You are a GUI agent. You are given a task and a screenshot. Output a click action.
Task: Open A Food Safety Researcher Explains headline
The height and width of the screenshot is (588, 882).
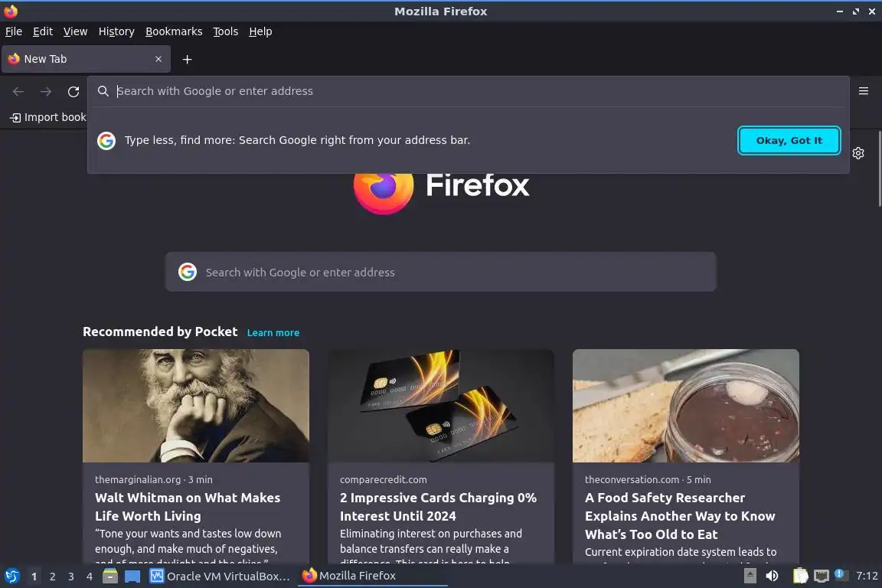coord(680,516)
